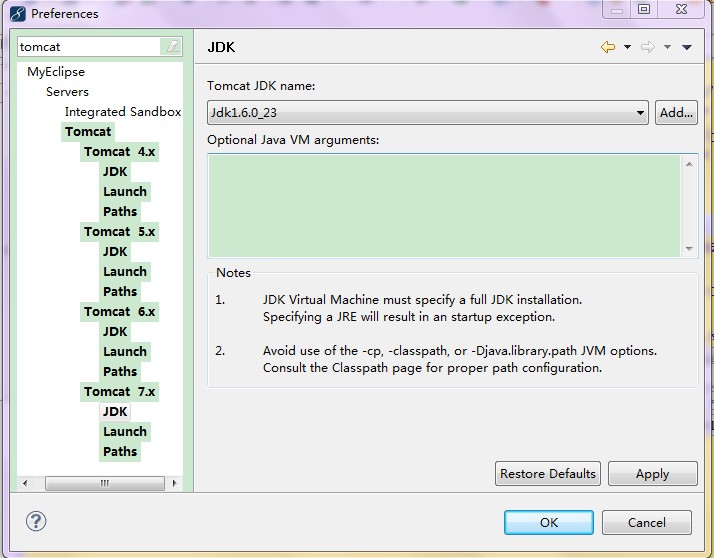
Task: Select Tomcat 7.x tree node
Action: (119, 392)
